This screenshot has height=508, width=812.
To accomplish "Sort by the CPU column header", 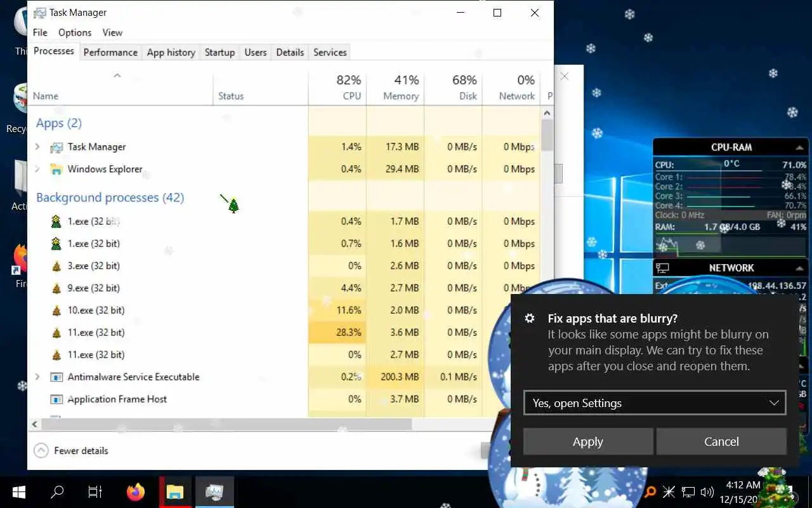I will (x=337, y=88).
